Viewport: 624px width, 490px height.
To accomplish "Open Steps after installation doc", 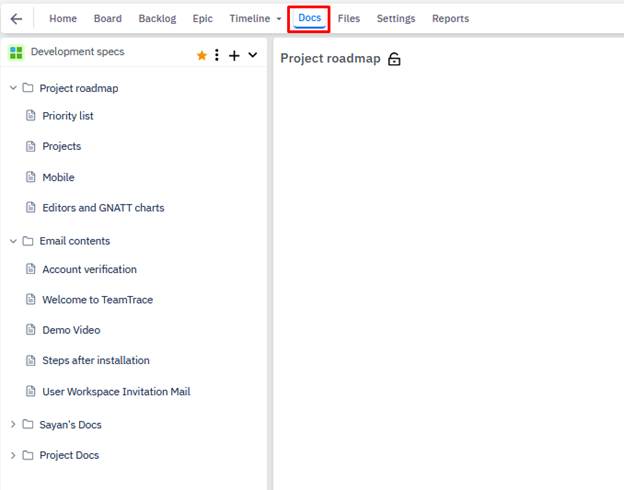I will (96, 361).
